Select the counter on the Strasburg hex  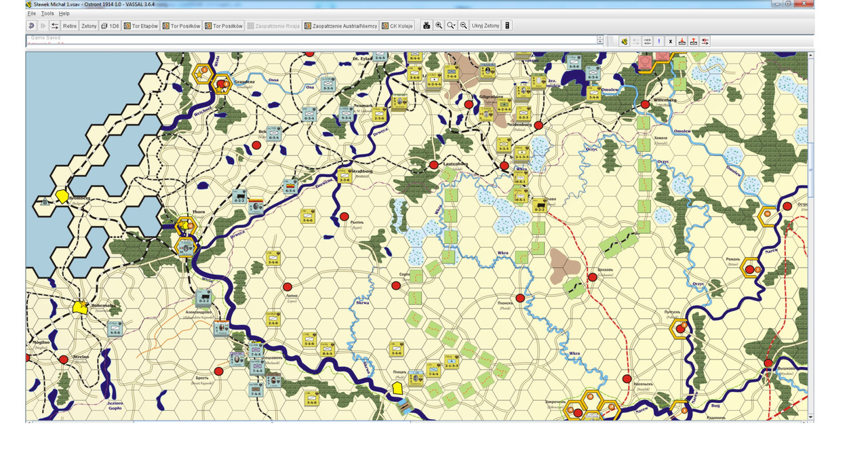coord(344,177)
